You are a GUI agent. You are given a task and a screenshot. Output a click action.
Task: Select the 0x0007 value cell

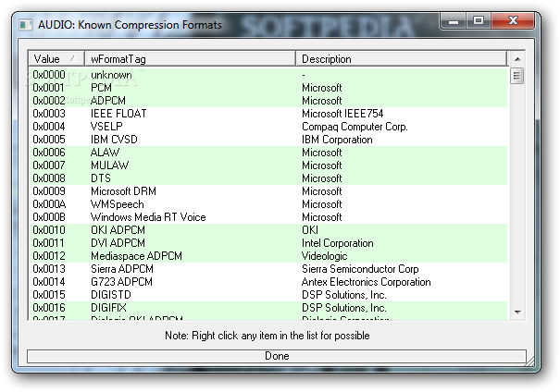click(49, 165)
